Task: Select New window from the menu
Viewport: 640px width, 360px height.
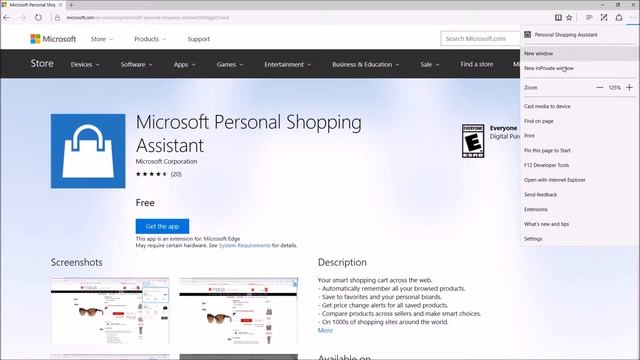Action: [579, 53]
